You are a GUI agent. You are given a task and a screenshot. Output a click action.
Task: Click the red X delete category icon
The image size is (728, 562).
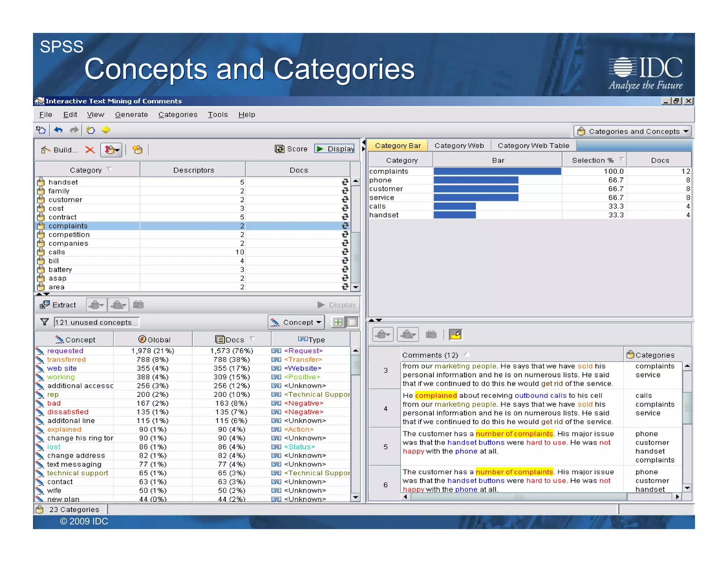(90, 150)
